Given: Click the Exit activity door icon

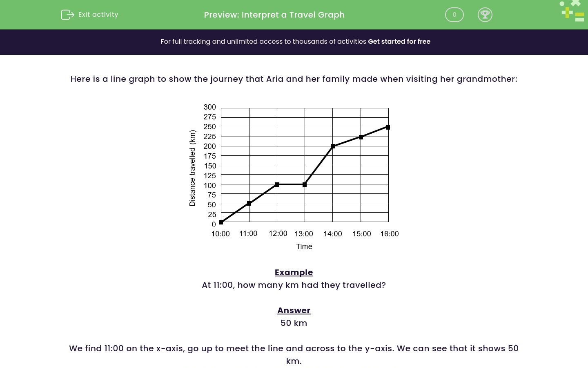Looking at the screenshot, I should (67, 14).
